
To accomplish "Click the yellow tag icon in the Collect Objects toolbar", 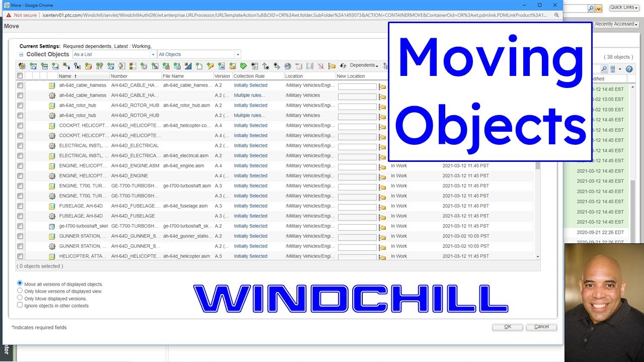I will [x=210, y=66].
